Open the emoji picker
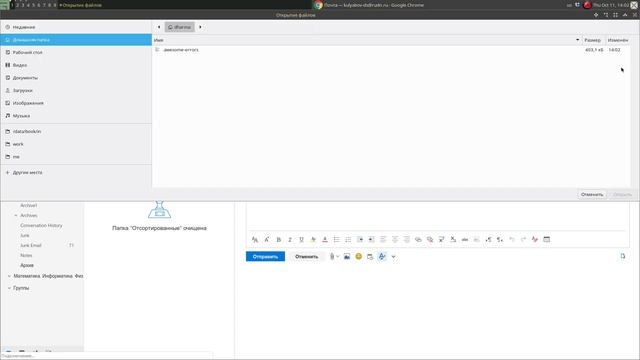 tap(358, 257)
